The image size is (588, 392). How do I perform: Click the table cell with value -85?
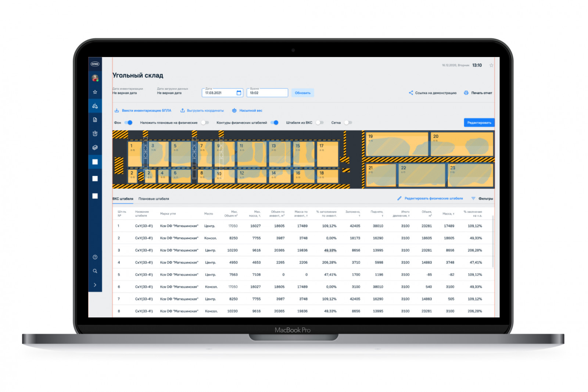[x=429, y=275]
